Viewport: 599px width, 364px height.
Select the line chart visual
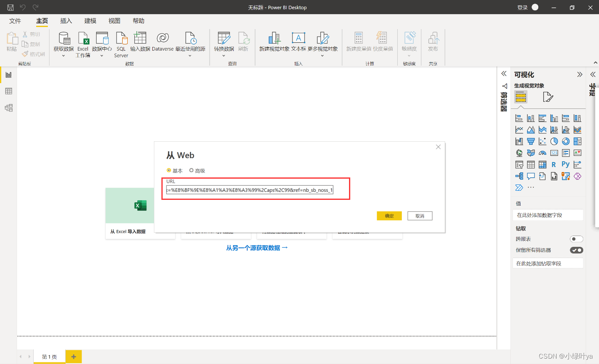[519, 130]
